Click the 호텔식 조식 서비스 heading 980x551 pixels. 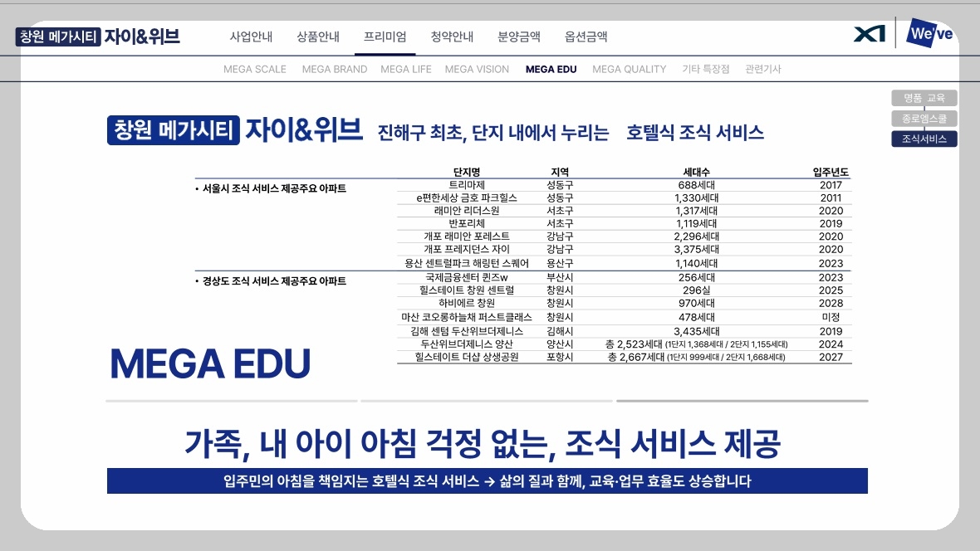point(695,133)
